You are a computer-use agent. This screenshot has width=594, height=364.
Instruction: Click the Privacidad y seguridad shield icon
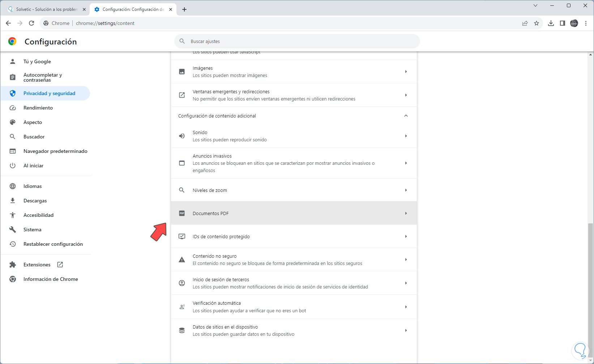(13, 93)
